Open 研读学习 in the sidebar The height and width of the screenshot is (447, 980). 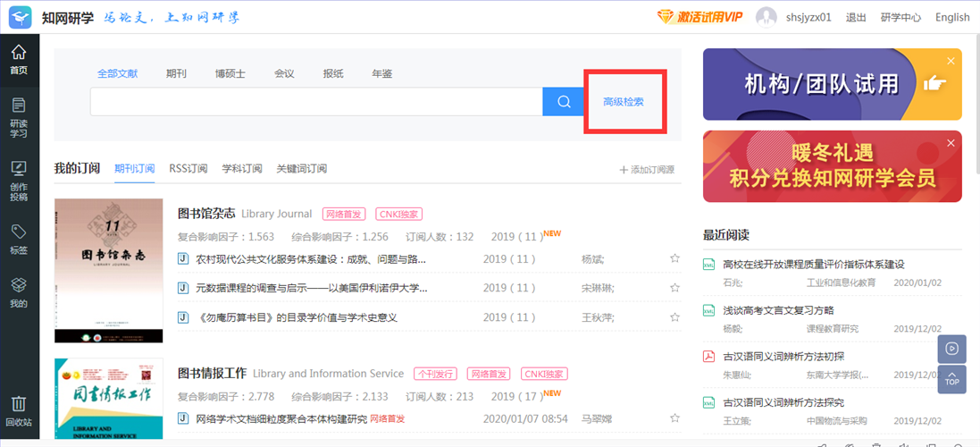click(20, 117)
